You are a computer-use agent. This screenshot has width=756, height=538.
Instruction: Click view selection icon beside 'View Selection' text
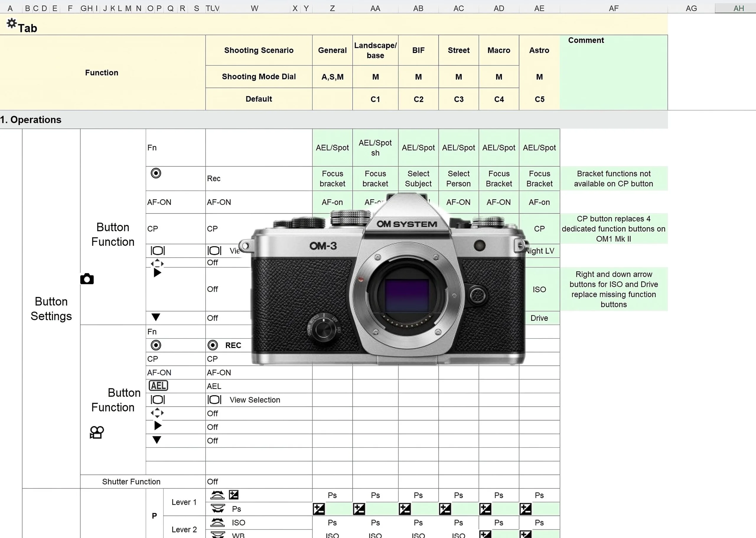214,399
